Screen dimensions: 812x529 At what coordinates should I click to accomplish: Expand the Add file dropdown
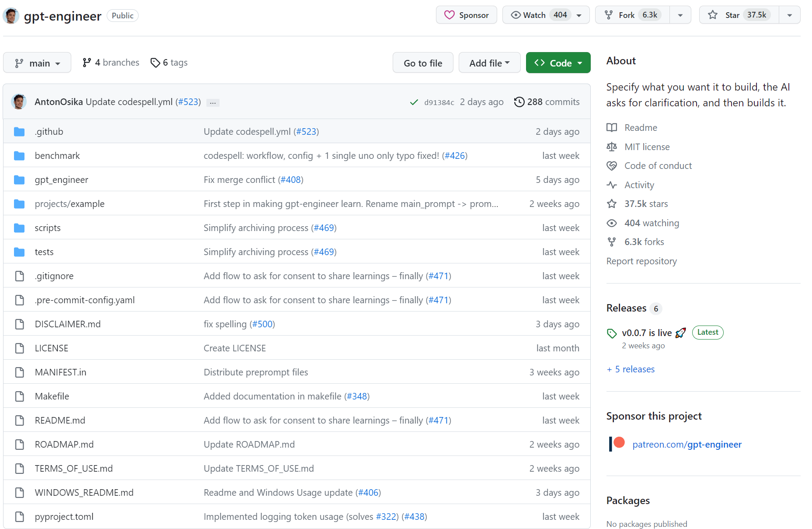489,63
